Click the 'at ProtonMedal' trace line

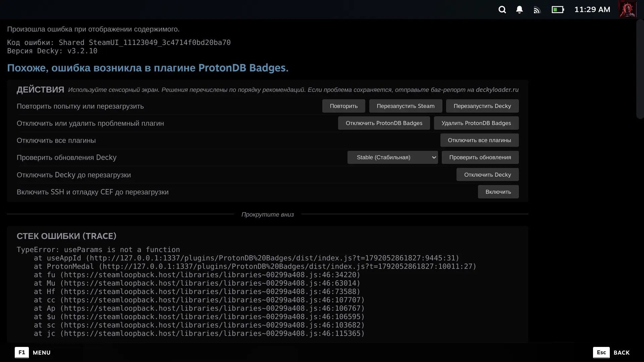click(x=255, y=266)
